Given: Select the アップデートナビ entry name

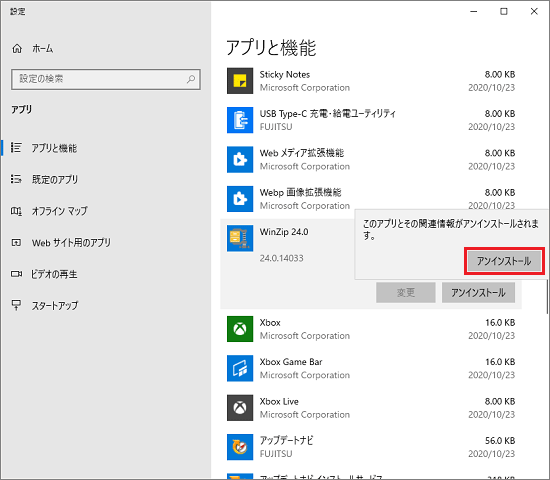Looking at the screenshot, I should coord(287,440).
